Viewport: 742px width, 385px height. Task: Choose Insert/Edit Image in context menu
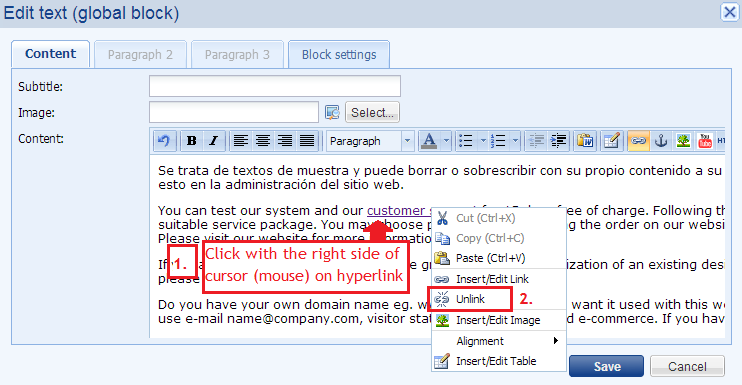[499, 320]
